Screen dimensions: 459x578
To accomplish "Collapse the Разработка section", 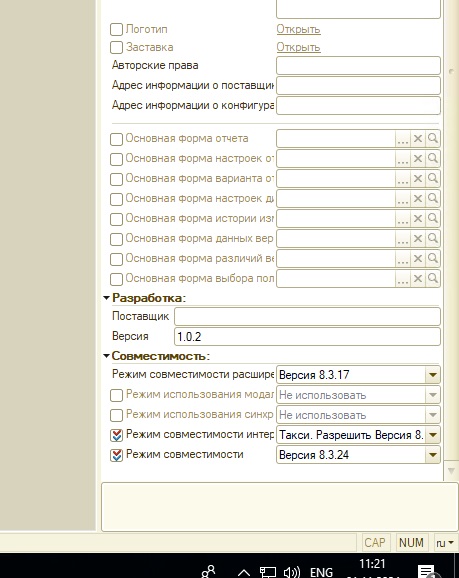I will coord(107,298).
